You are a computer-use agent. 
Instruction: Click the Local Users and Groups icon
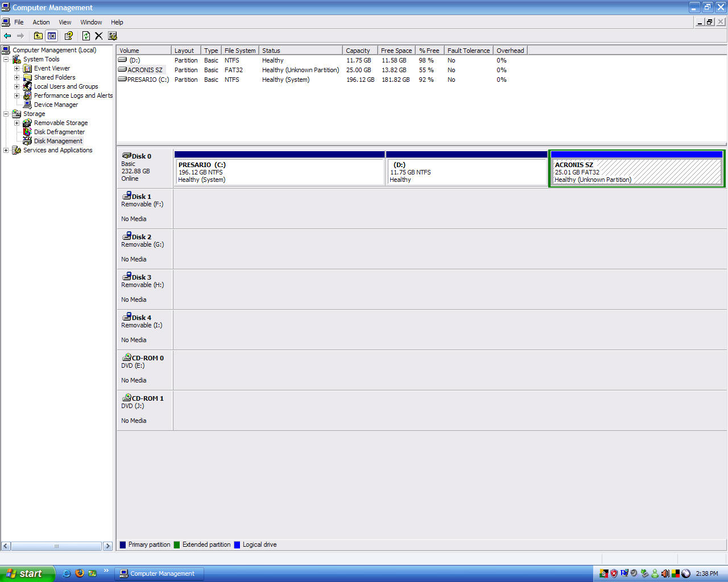point(27,86)
